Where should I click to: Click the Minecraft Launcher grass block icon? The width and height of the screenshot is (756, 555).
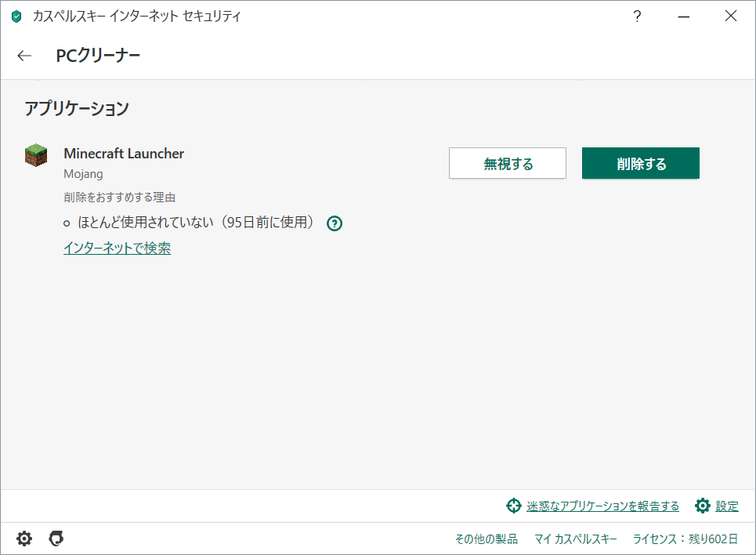tap(36, 155)
